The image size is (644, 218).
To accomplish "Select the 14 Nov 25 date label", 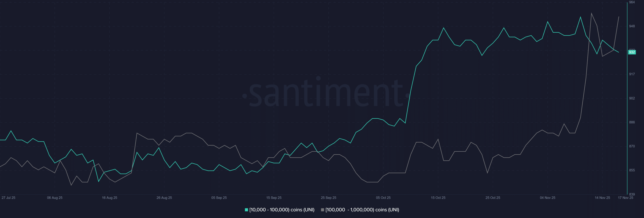I will coord(602,198).
